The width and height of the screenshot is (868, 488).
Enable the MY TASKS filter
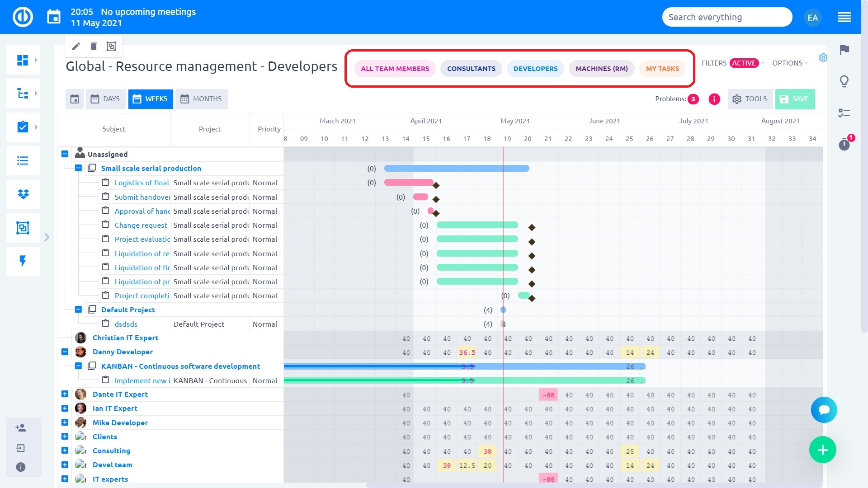tap(662, 69)
